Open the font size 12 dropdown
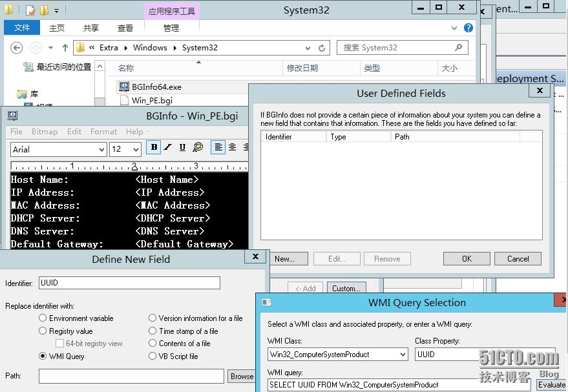This screenshot has height=392, width=568. pos(136,149)
